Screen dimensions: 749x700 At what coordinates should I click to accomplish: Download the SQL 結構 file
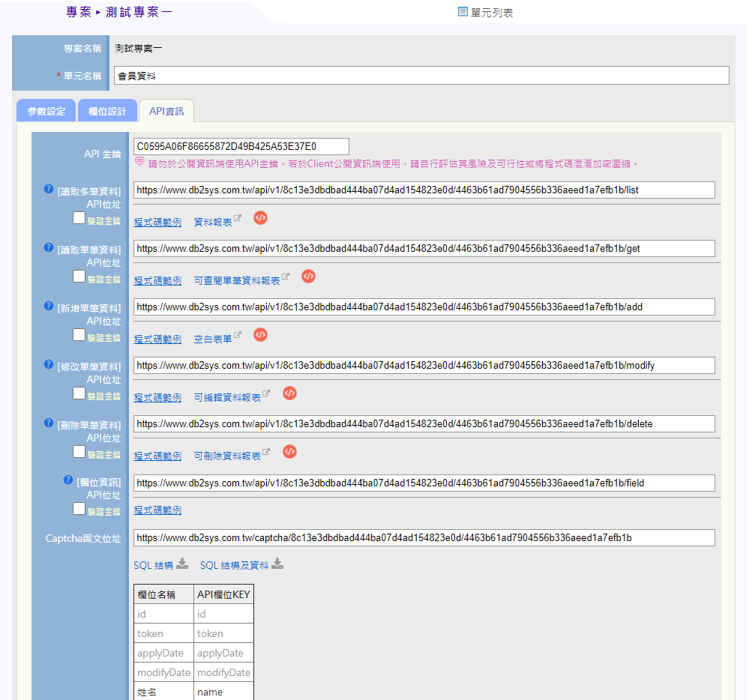[182, 564]
